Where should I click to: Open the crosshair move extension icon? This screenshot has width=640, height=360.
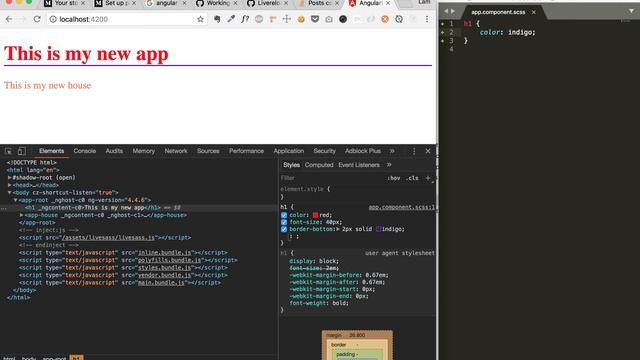point(287,19)
